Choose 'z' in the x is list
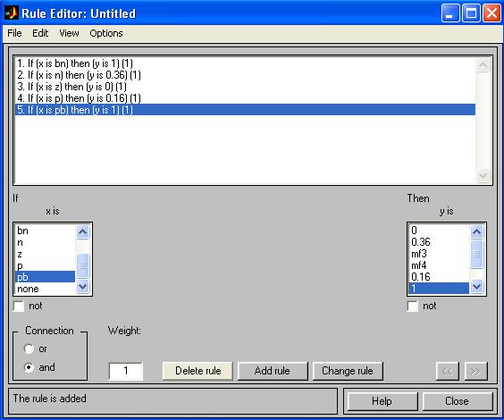Viewport: 504px width, 420px height. pyautogui.click(x=45, y=254)
